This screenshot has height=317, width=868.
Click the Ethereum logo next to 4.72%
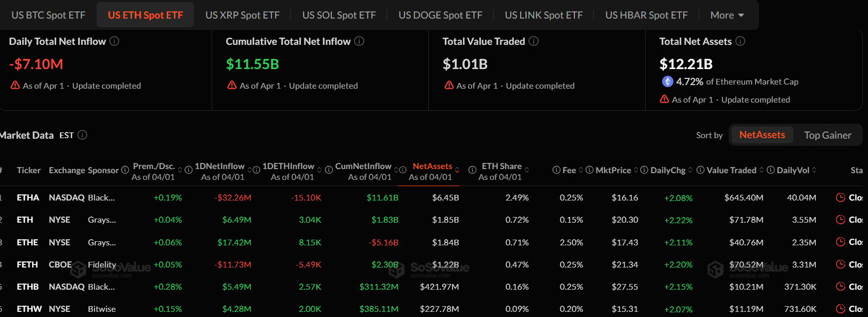tap(667, 81)
